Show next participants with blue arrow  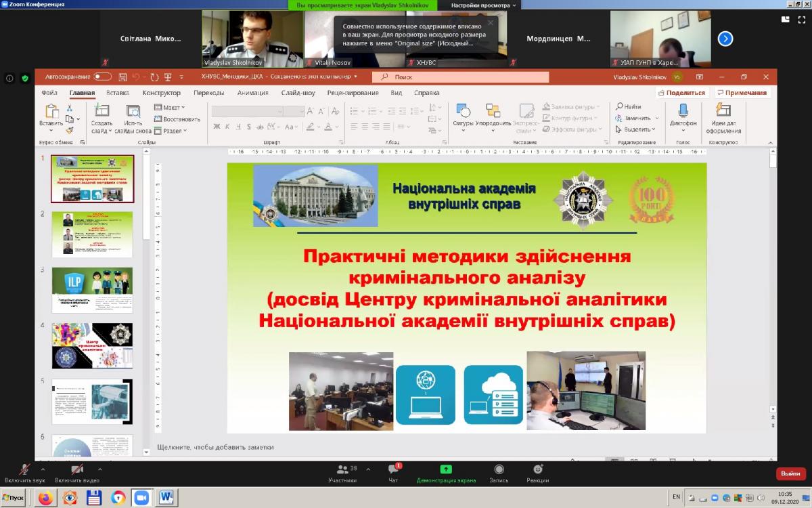click(725, 39)
